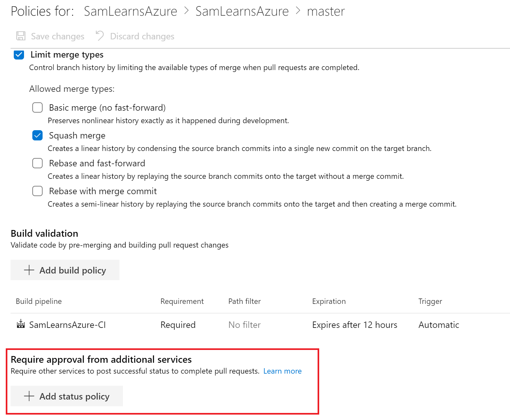Click the SamLearnsAzure-CI build pipeline icon

pos(21,324)
